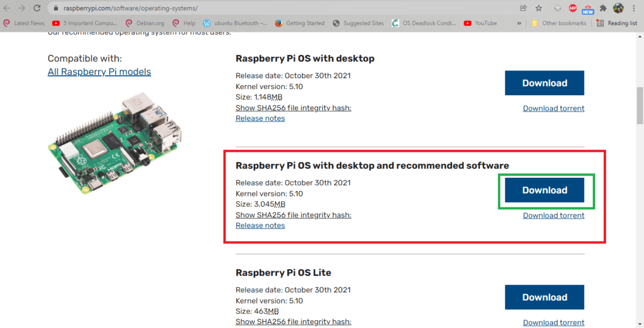Bookmark this page with the star icon
The image size is (644, 328).
[x=538, y=8]
